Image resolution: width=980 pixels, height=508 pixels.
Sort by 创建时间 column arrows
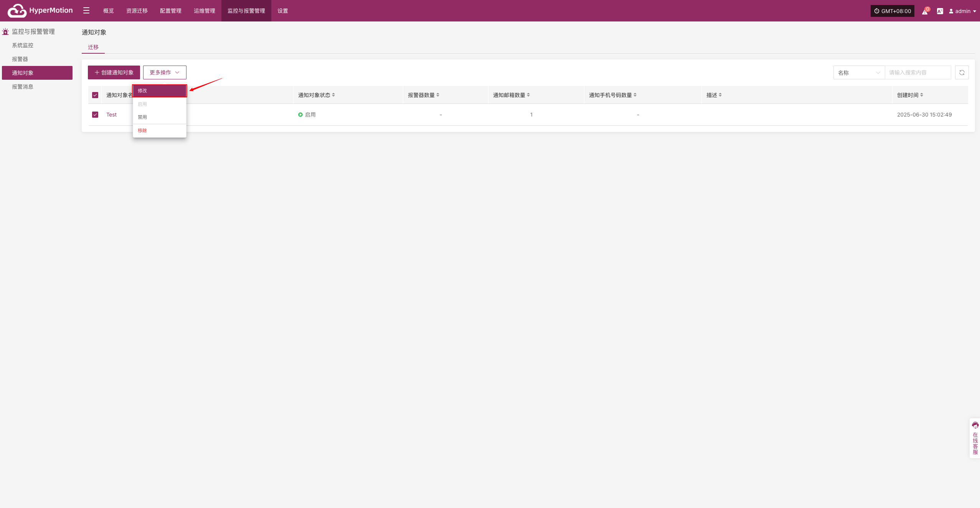(x=922, y=95)
